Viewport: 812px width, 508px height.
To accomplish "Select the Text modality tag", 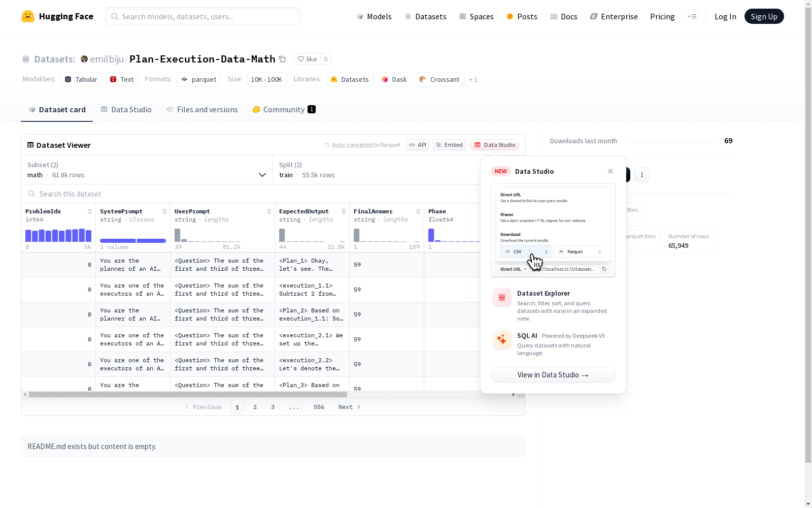I will [x=122, y=79].
